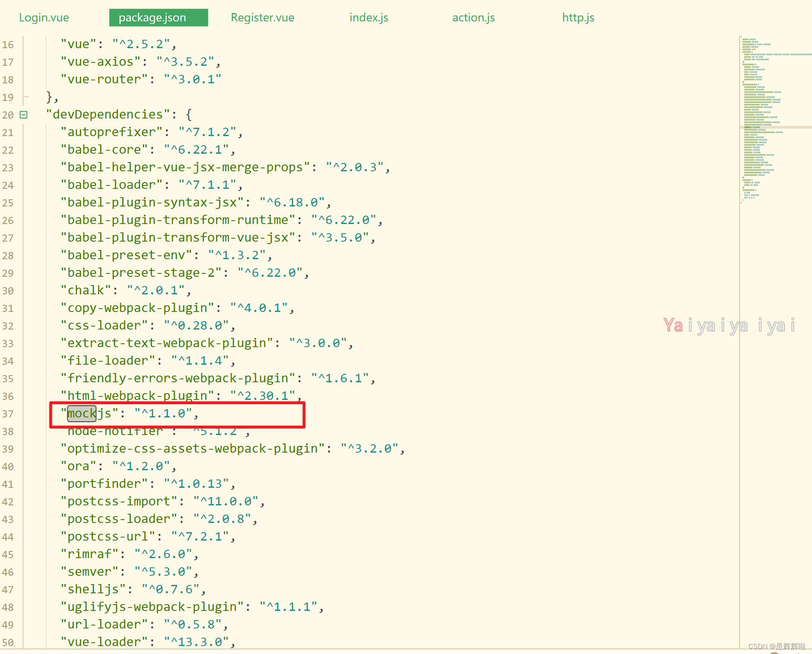
Task: Switch to the http.js tab
Action: click(x=578, y=18)
